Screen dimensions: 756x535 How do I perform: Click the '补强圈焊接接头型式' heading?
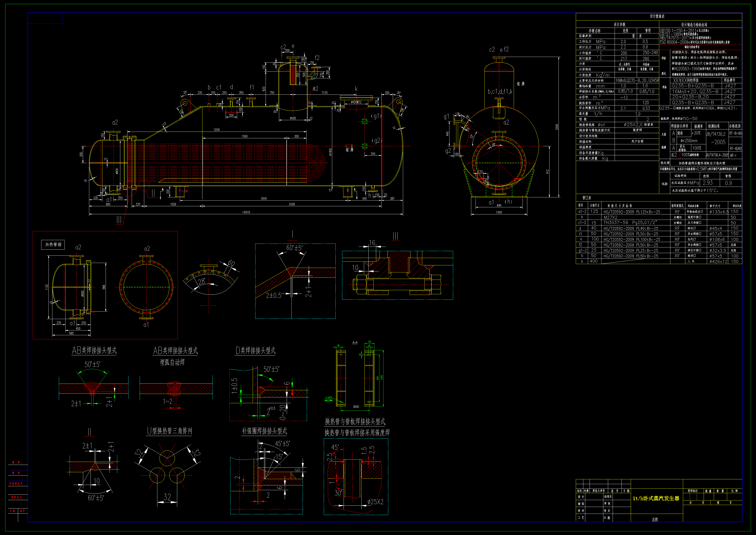pyautogui.click(x=265, y=431)
